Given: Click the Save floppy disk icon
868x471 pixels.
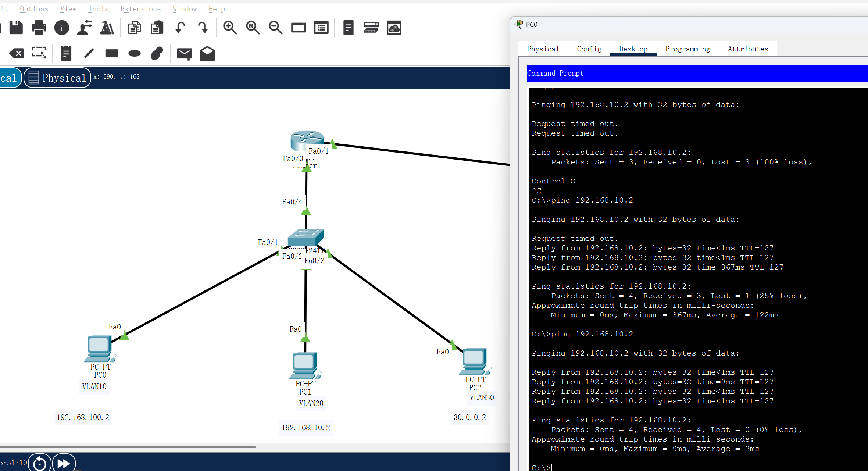Looking at the screenshot, I should (16, 28).
